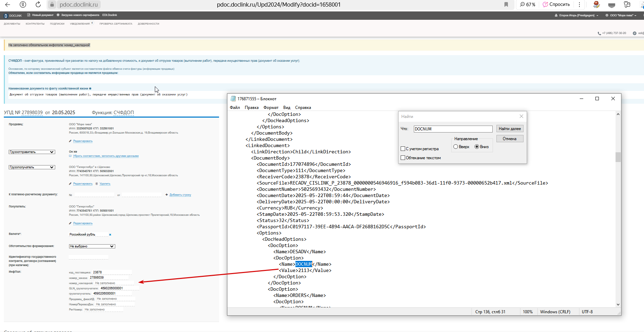This screenshot has width=644, height=332.
Task: Click the DOCLINK logo
Action: pyautogui.click(x=13, y=16)
